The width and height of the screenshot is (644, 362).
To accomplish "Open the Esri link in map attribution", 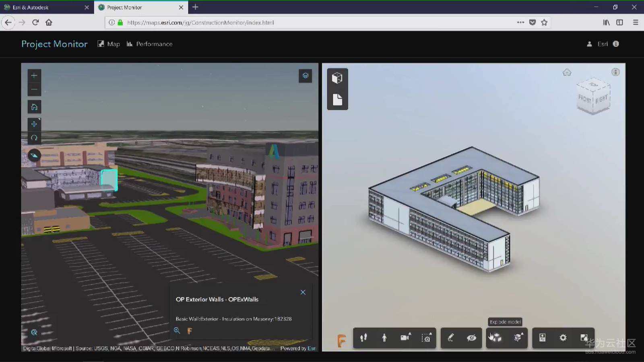I will [x=312, y=348].
